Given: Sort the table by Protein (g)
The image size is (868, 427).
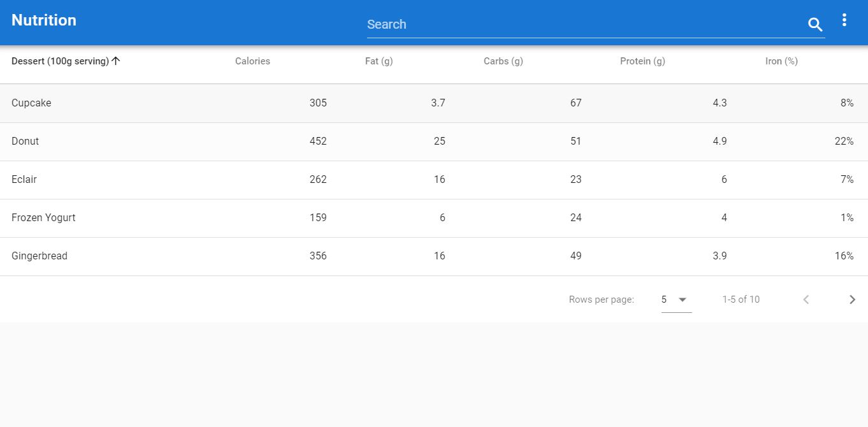Looking at the screenshot, I should click(642, 61).
